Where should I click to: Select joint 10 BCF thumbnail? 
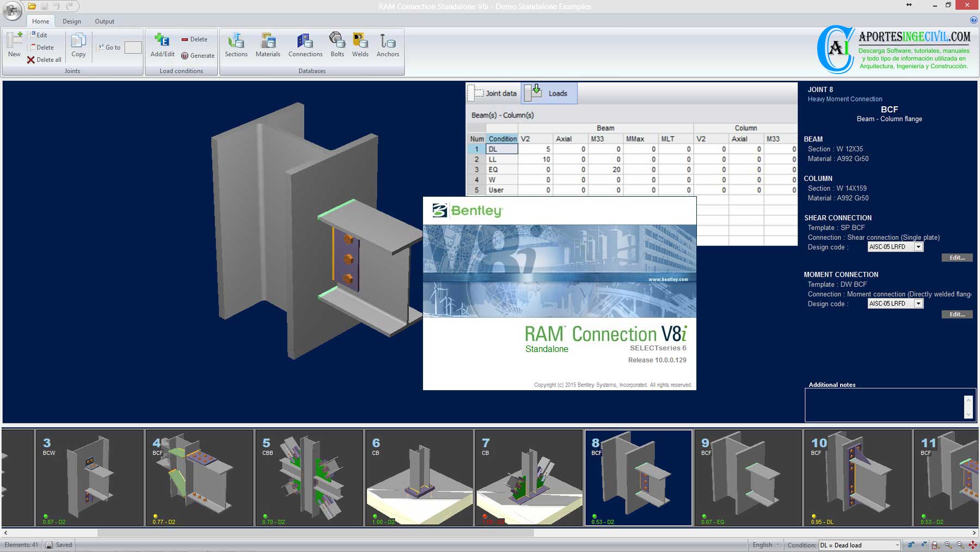[858, 478]
